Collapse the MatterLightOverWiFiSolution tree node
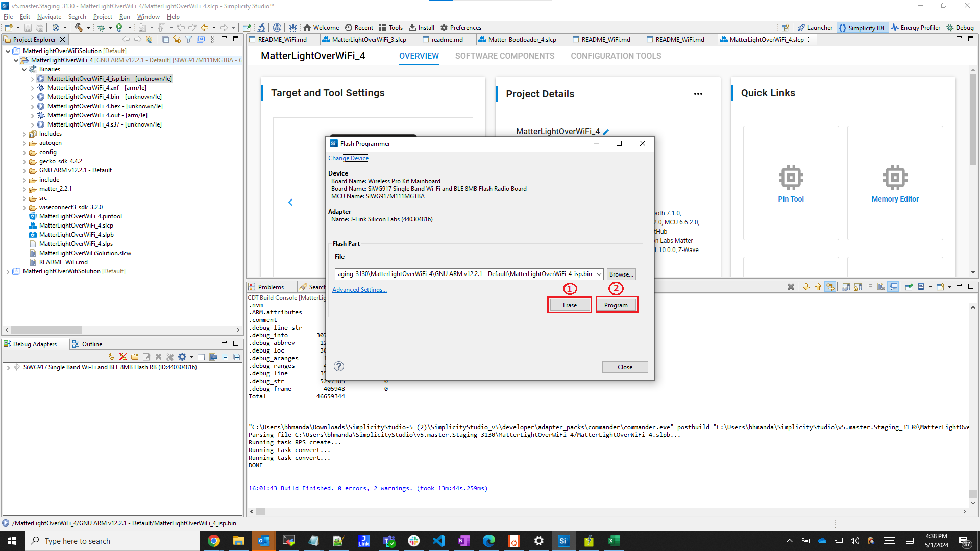 pyautogui.click(x=8, y=51)
